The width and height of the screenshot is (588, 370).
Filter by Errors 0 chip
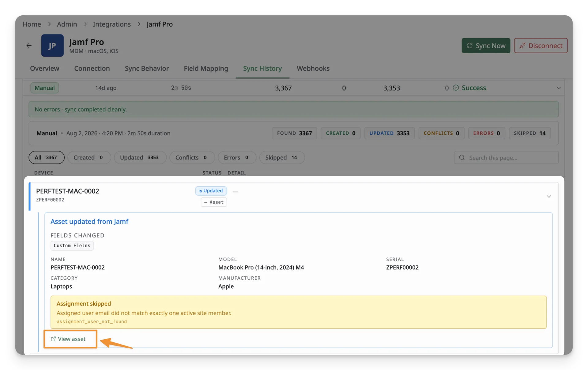[237, 157]
